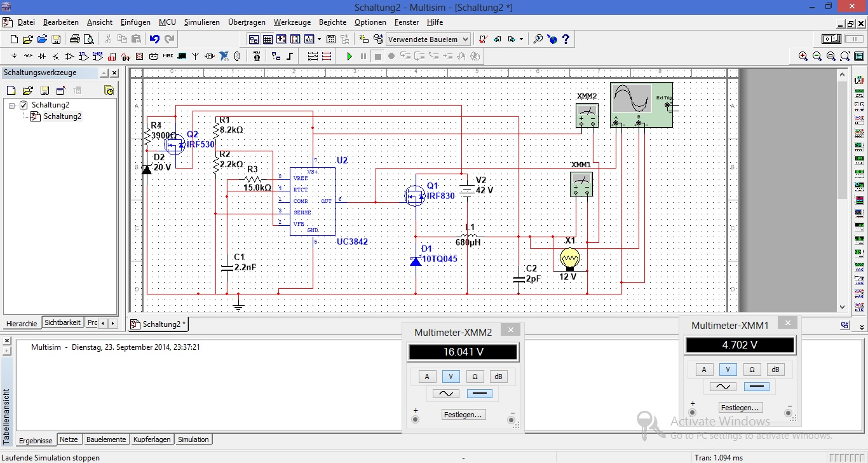Open the Übertragen menu

(x=247, y=22)
